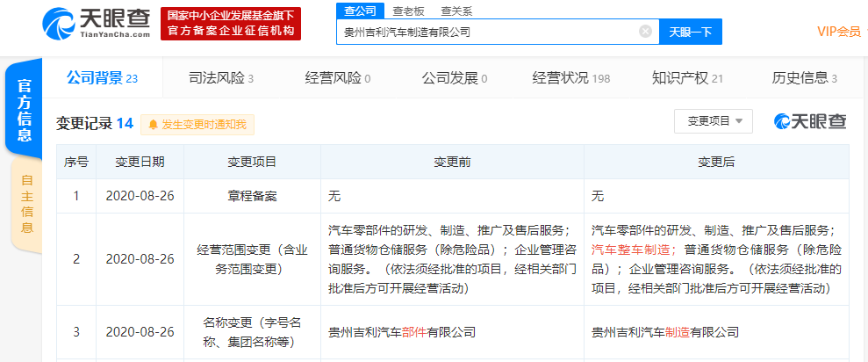Select the 查公司 search tab

coord(360,11)
